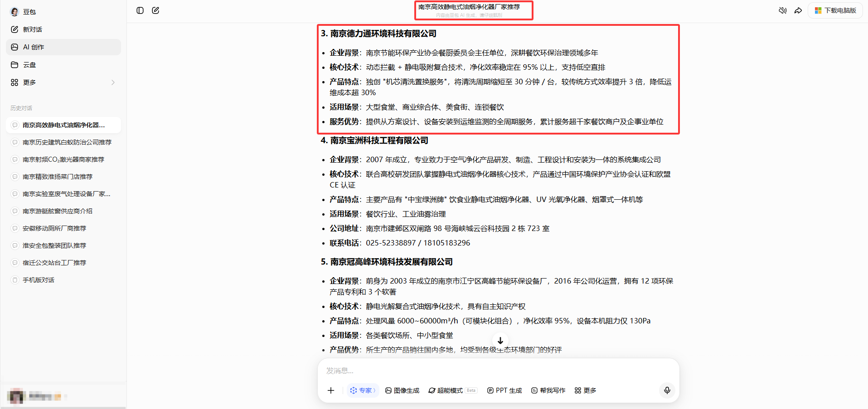Toggle the 专家 mode chip
The image size is (868, 409).
click(363, 390)
